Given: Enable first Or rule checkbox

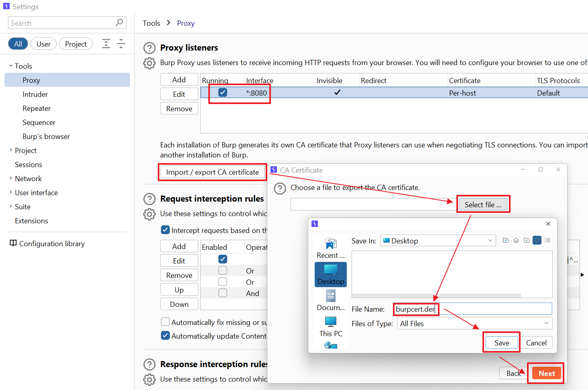Looking at the screenshot, I should [223, 270].
